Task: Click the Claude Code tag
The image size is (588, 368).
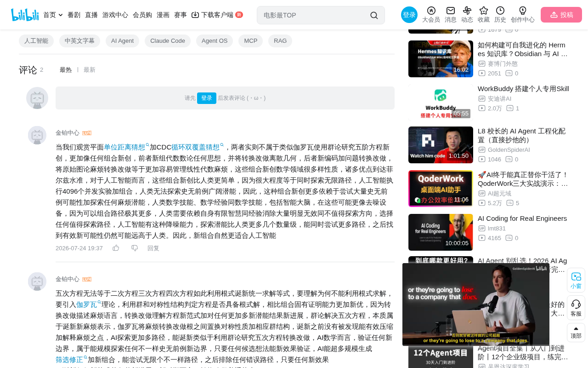Action: [x=168, y=41]
